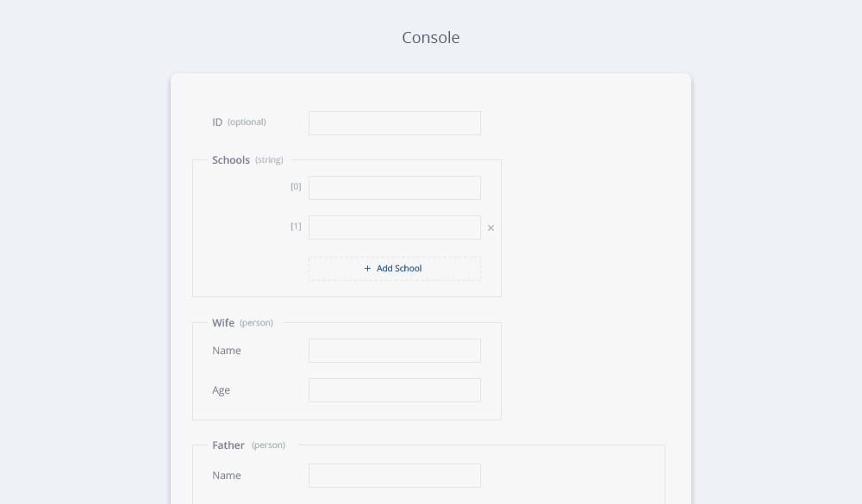
Task: Click the [0] index label in Schools
Action: tap(296, 187)
